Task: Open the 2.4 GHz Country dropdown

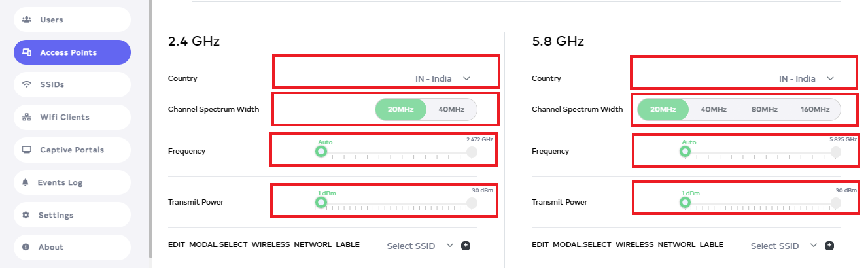Action: coord(443,78)
